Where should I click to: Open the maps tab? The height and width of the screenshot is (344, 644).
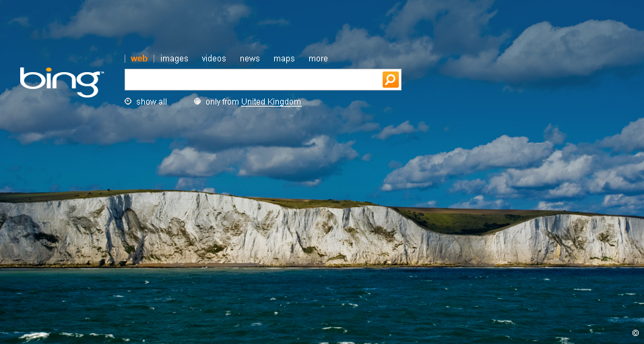click(284, 59)
